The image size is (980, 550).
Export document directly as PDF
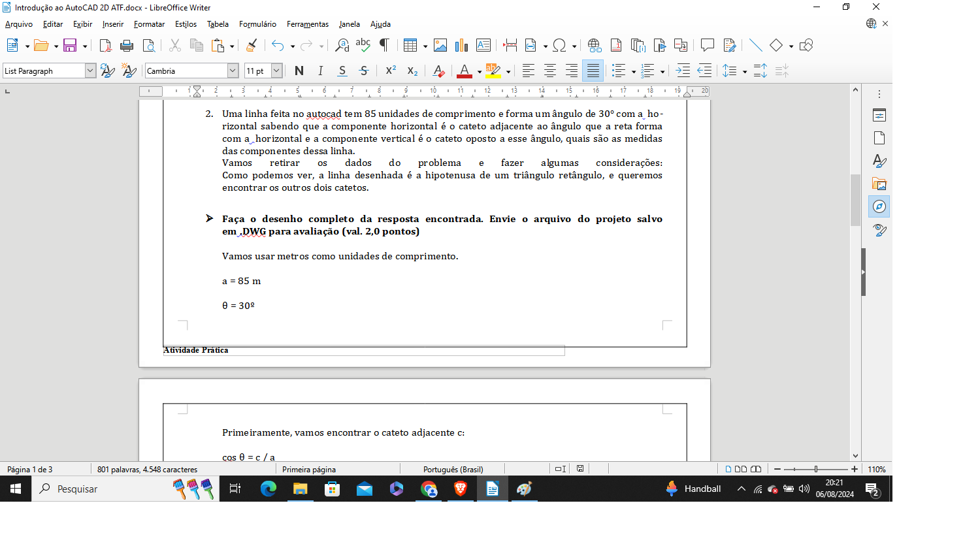pos(105,45)
